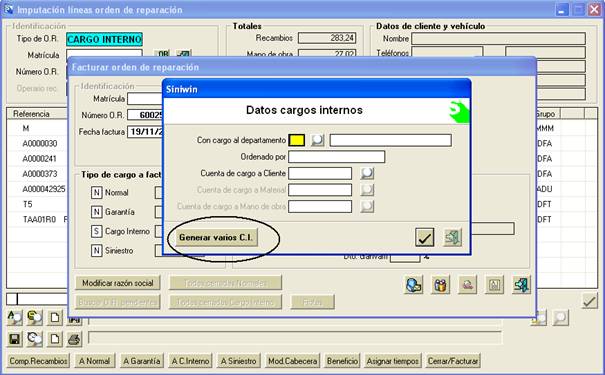
Task: Select row with reference A000042925
Action: click(44, 189)
